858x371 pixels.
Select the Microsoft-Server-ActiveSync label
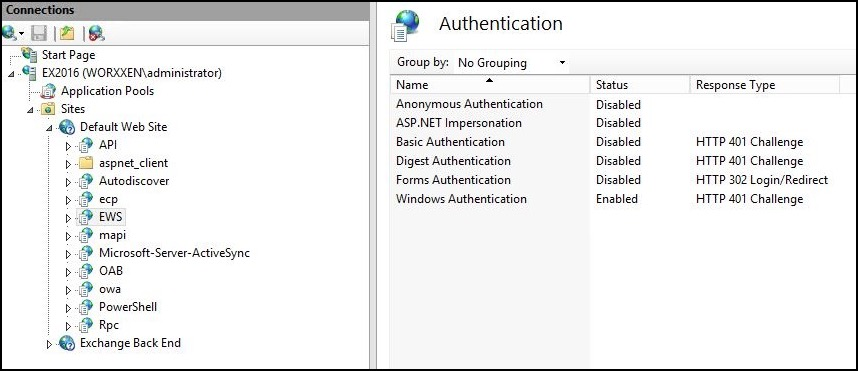(175, 253)
